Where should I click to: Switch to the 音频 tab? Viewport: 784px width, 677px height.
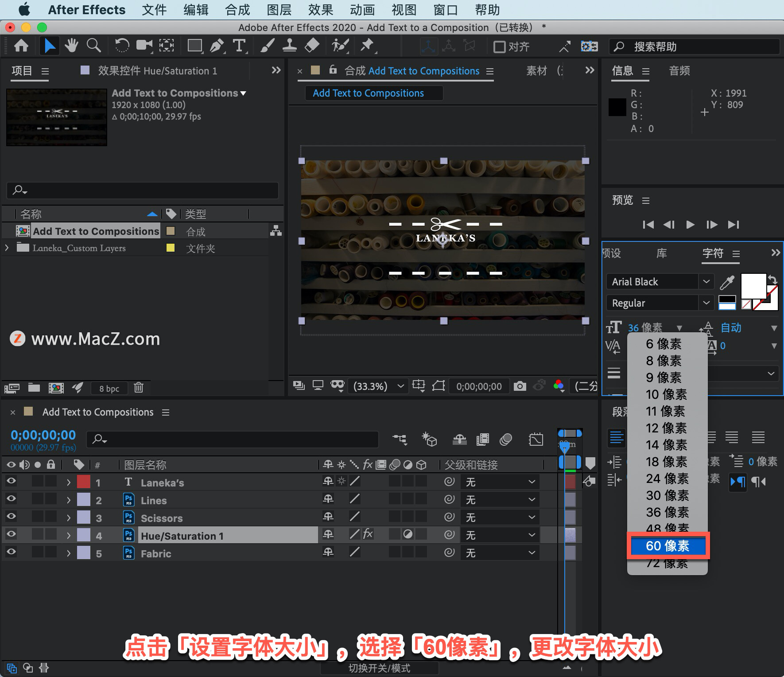(x=679, y=71)
